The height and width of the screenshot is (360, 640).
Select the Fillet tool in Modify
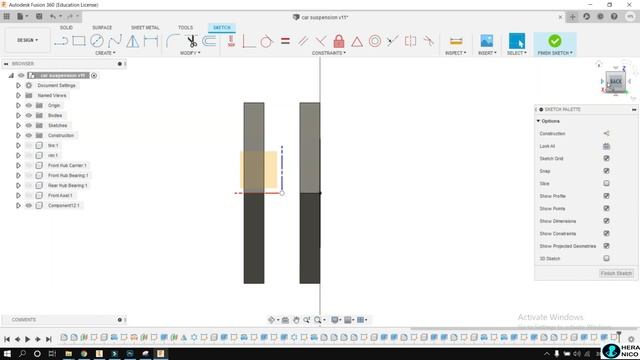pos(173,41)
